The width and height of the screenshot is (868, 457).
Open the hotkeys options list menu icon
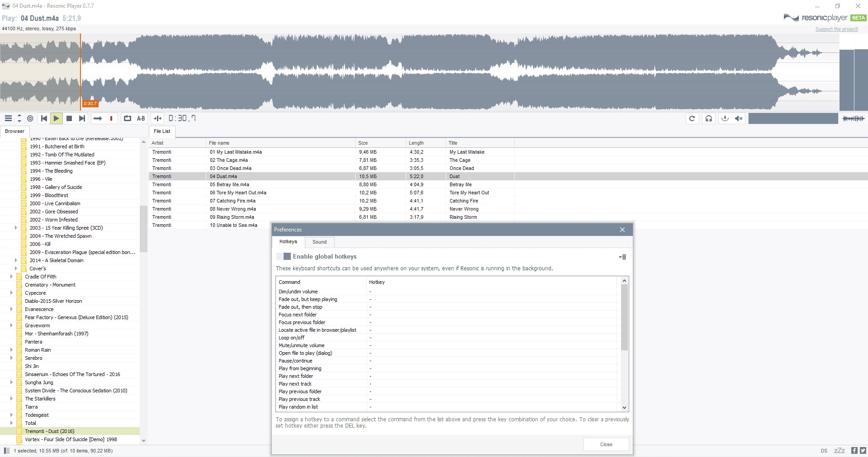[x=622, y=257]
